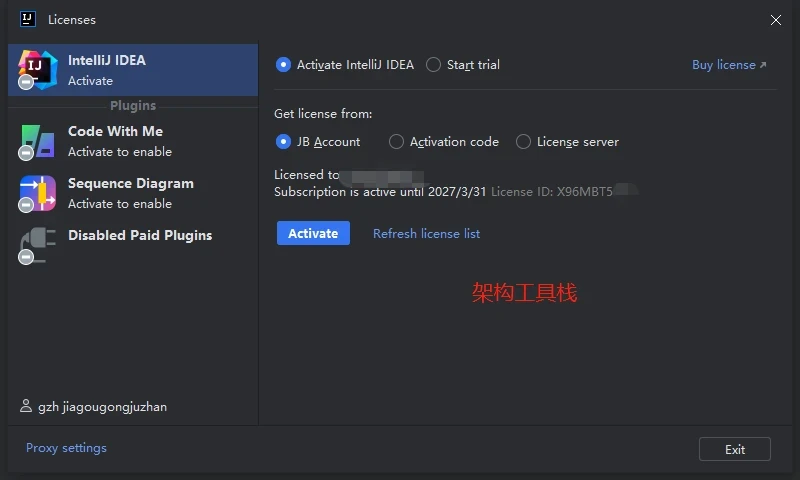
Task: Click the user account icon at bottom left
Action: pyautogui.click(x=26, y=407)
